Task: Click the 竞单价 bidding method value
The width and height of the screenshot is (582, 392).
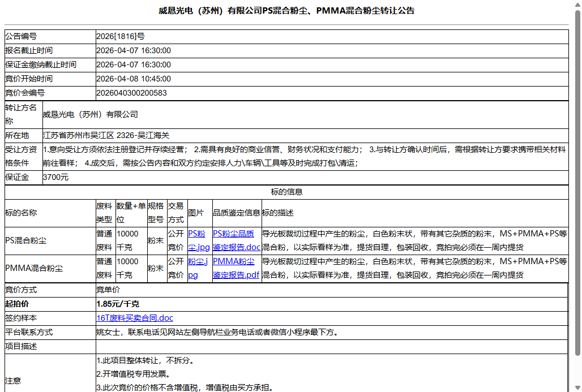Action: tap(108, 290)
